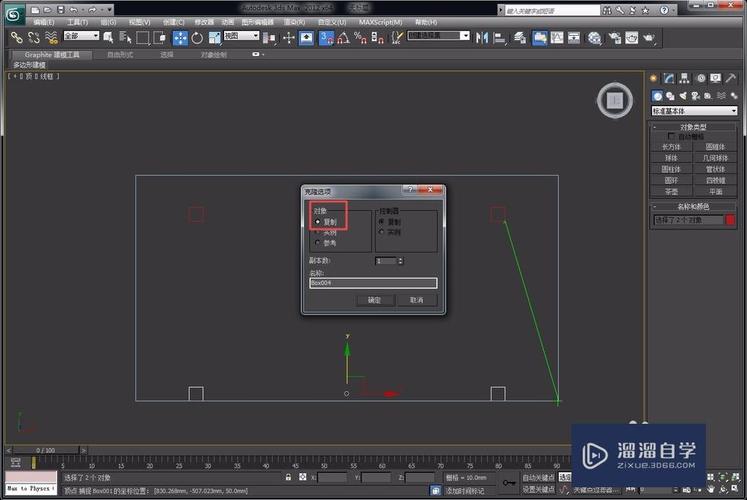Open the Utilities hammer panel tab
Viewport: 747px width, 500px height.
(731, 78)
